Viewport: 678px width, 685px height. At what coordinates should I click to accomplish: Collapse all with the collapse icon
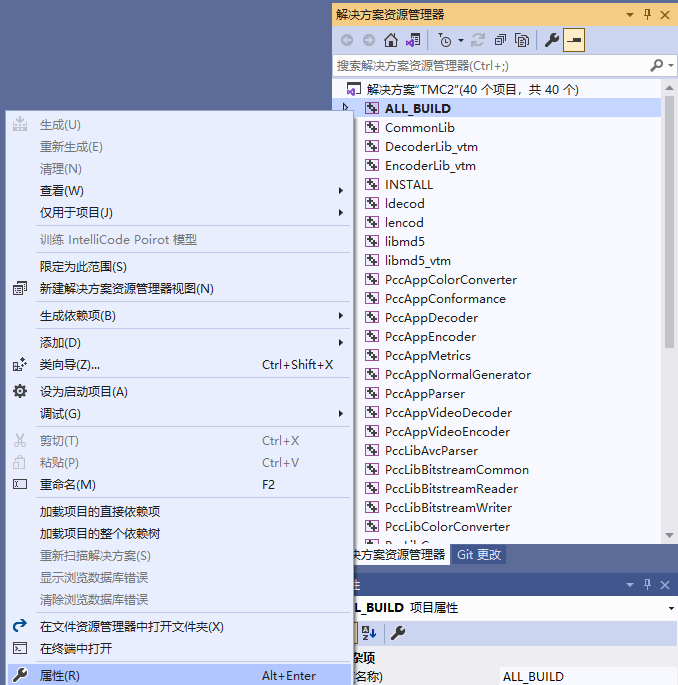(x=500, y=40)
